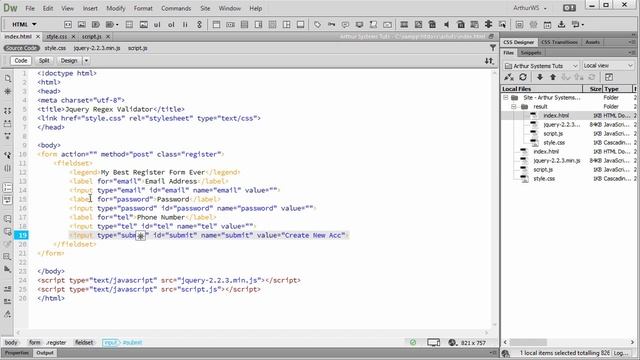Click the green no-errors status icon
The width and height of the screenshot is (640, 360).
coord(413,342)
